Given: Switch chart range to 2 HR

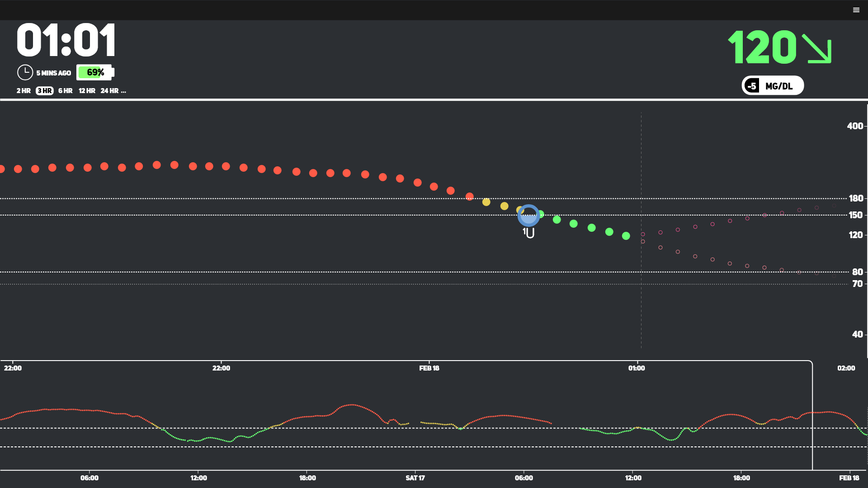Looking at the screenshot, I should 24,91.
